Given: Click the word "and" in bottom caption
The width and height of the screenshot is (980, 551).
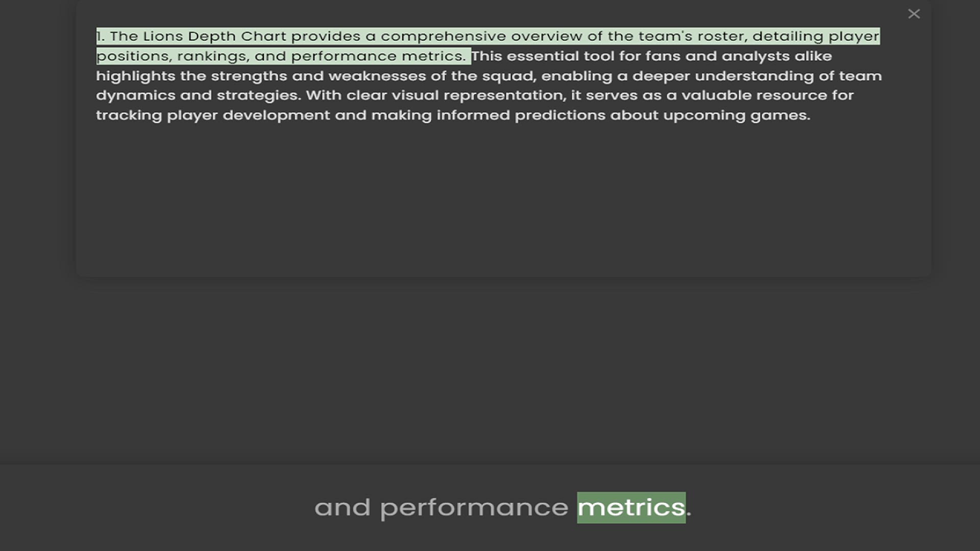Looking at the screenshot, I should [x=342, y=508].
